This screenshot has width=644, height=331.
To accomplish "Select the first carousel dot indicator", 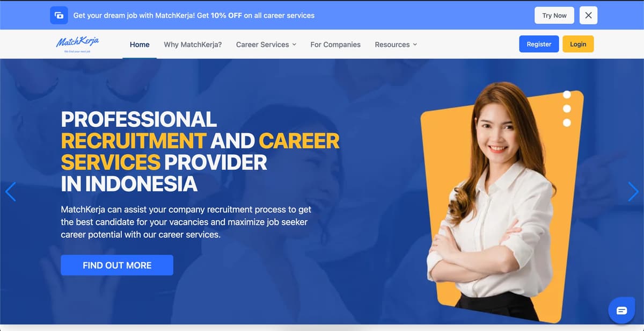I will (567, 95).
